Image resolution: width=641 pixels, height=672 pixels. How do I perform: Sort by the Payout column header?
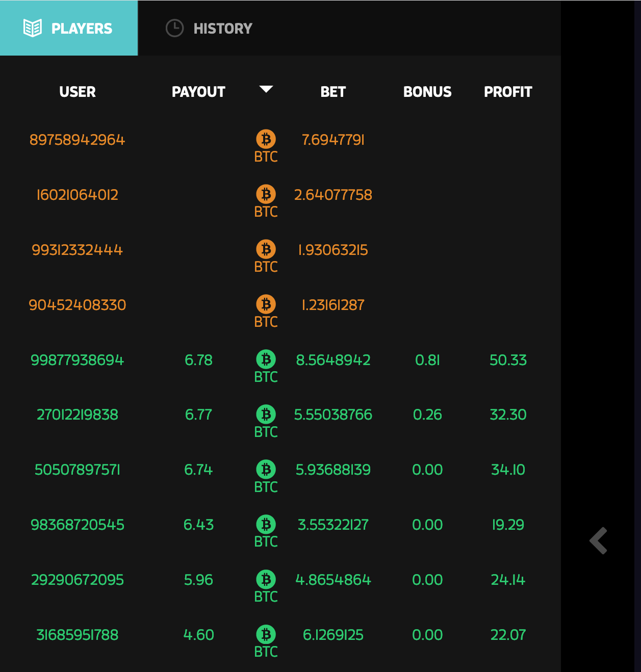[198, 92]
